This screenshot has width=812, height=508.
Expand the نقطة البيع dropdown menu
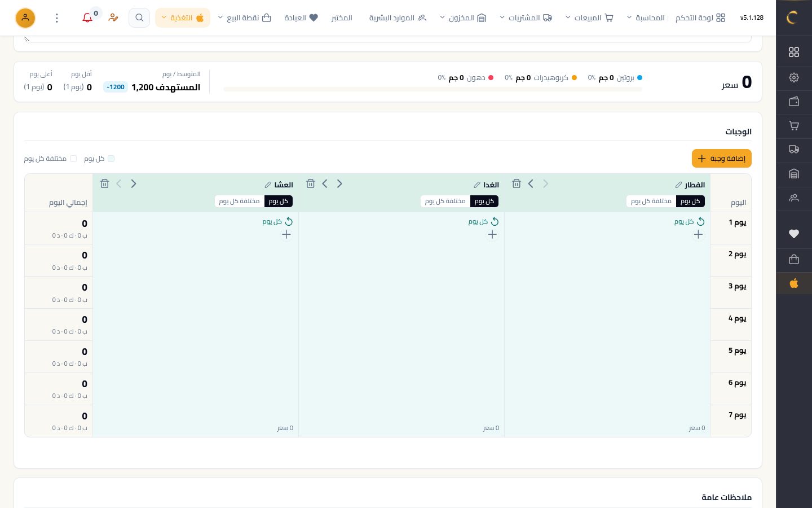coord(244,17)
